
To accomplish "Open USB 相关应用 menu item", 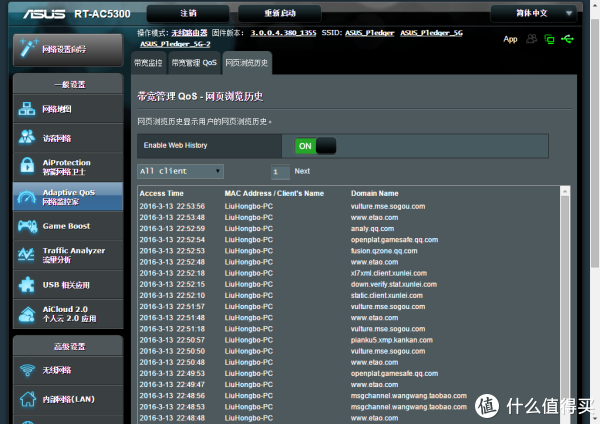I will (x=68, y=285).
